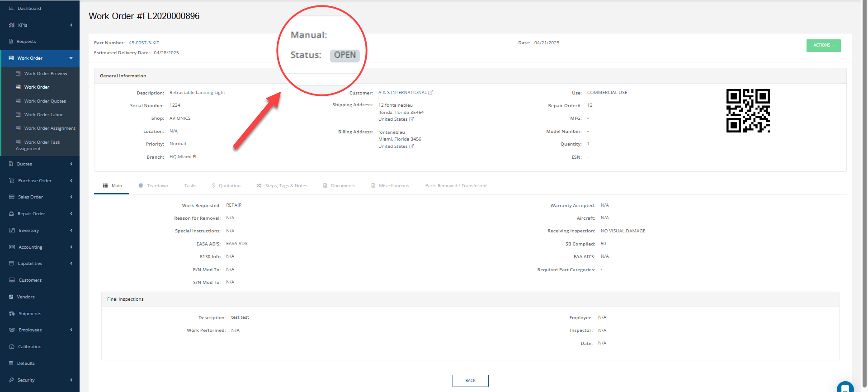The height and width of the screenshot is (392, 868).
Task: Open the A & S INTERNATIONAL customer link
Action: click(x=402, y=93)
